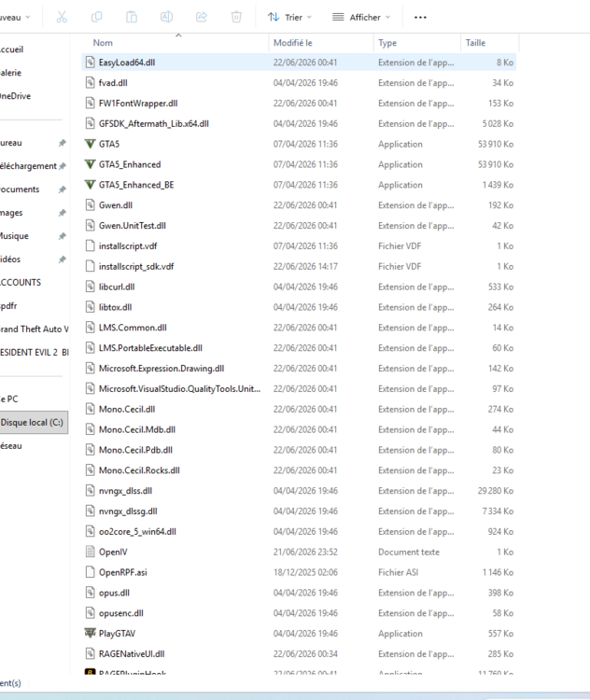Select file Gwen.UnitTest.dll

(299, 226)
